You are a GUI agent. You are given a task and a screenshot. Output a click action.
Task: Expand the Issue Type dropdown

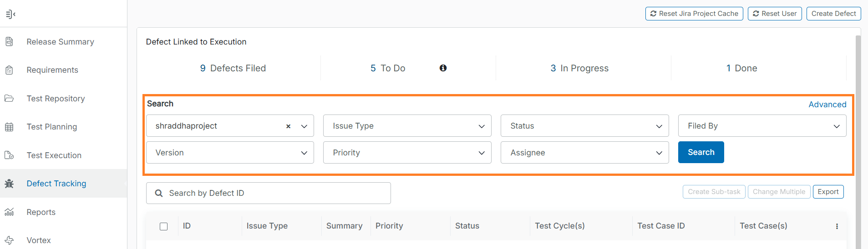tap(407, 126)
